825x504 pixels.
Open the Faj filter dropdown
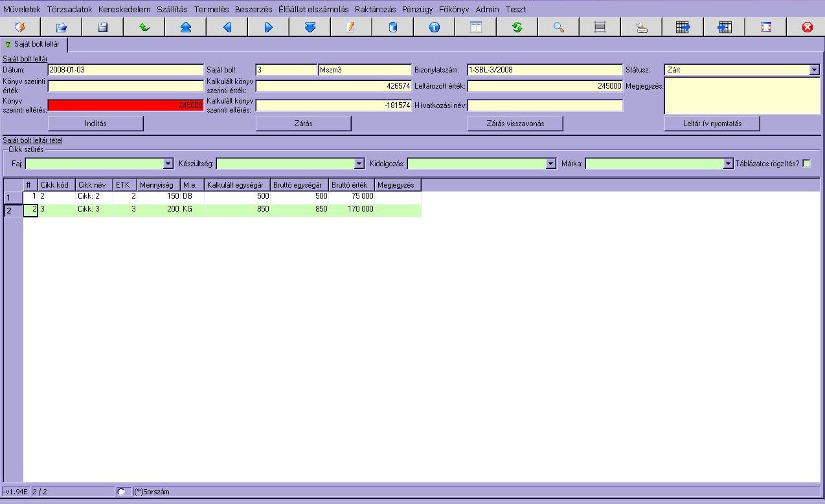pos(168,164)
